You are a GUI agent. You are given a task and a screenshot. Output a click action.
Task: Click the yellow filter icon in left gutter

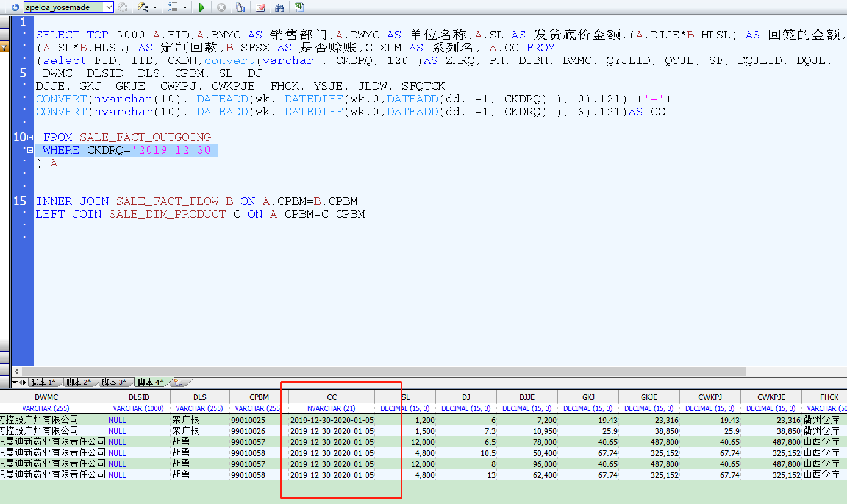coord(5,47)
